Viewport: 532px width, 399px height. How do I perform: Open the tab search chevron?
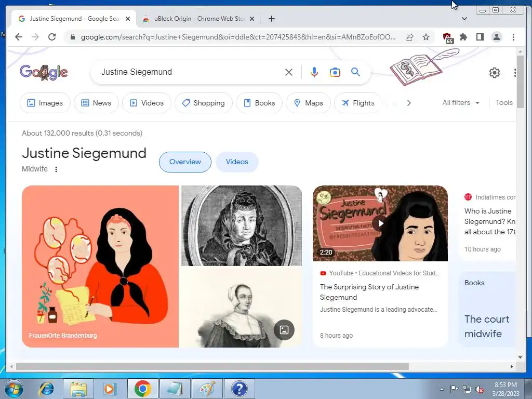(464, 19)
